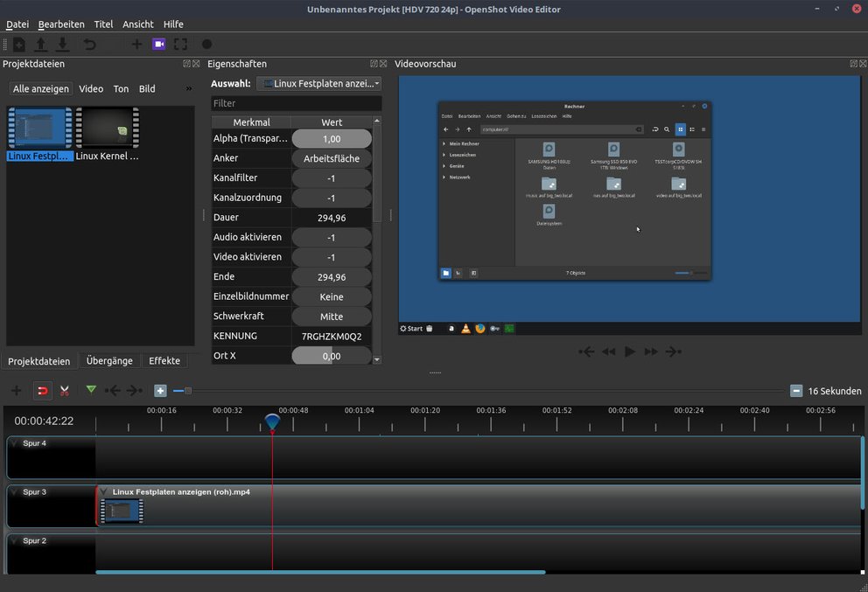Screen dimensions: 868x592
Task: Click the properties list scroll-down arrow
Action: 377,359
